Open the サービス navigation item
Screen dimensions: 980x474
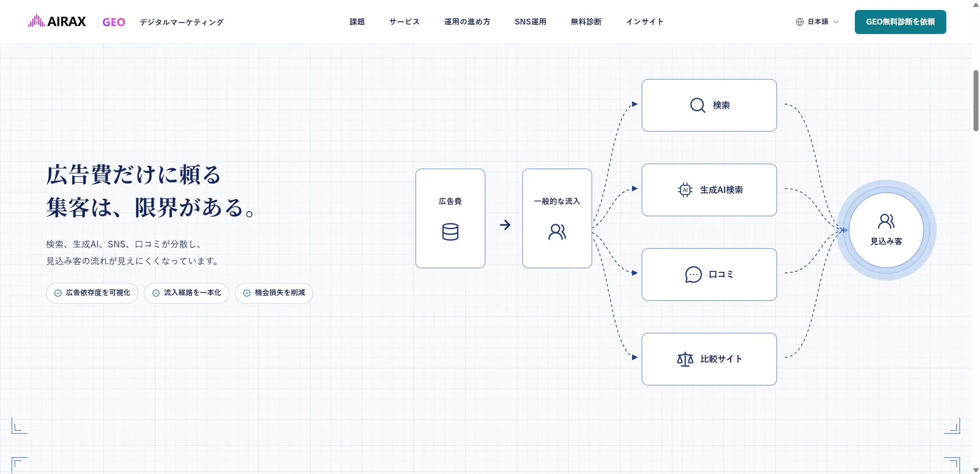tap(404, 22)
